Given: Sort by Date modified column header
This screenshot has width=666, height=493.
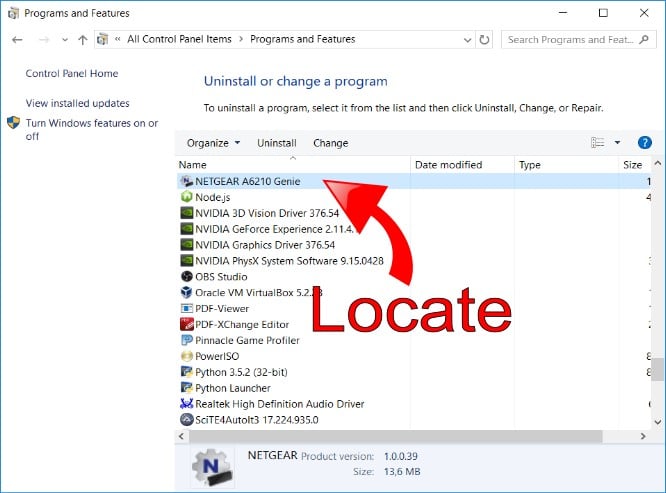Looking at the screenshot, I should click(x=462, y=165).
